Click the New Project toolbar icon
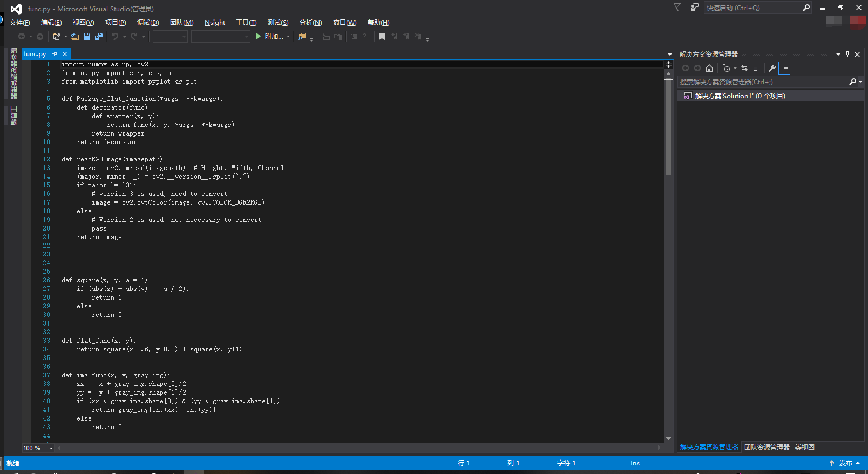The image size is (868, 474). pyautogui.click(x=56, y=37)
